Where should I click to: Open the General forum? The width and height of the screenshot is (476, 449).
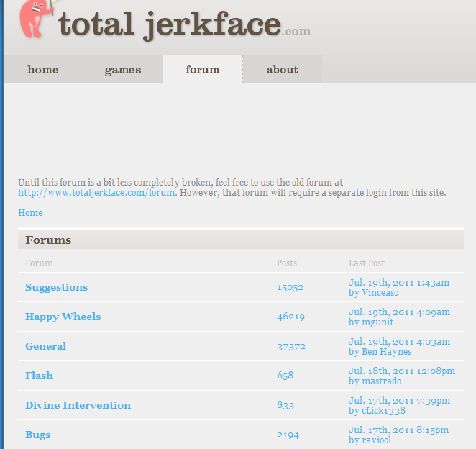click(x=45, y=346)
